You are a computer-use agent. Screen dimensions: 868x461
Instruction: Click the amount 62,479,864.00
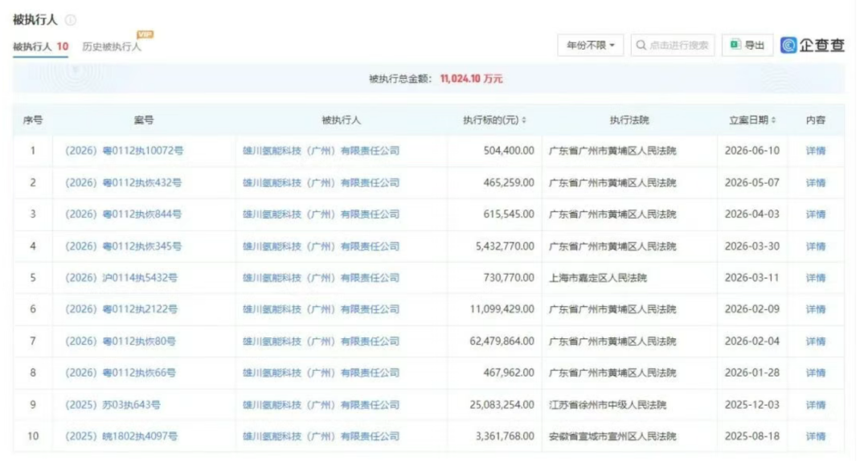tap(502, 341)
